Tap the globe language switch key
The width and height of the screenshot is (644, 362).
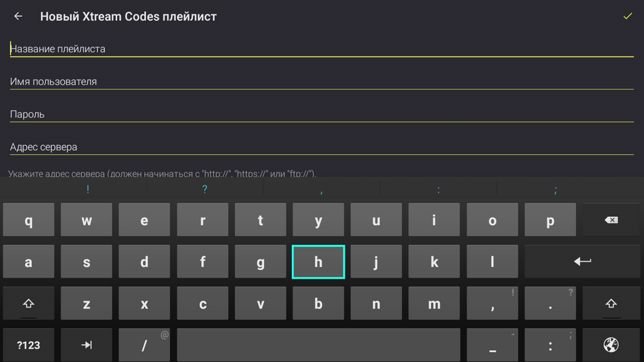point(611,345)
